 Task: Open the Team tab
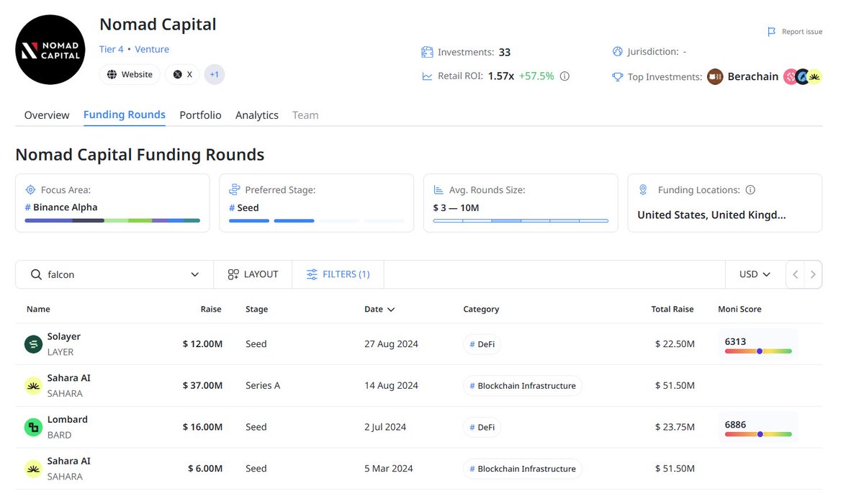(x=305, y=115)
